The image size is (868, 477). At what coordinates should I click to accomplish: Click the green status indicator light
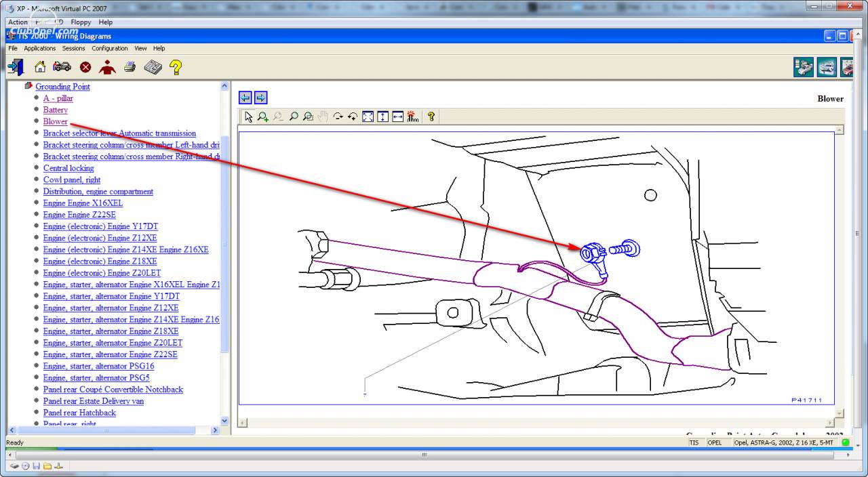846,442
